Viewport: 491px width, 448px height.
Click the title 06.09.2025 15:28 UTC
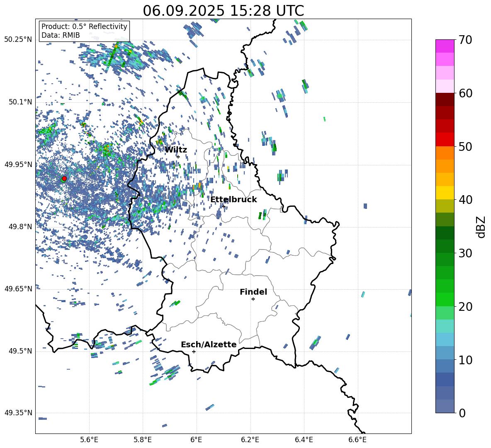(224, 11)
